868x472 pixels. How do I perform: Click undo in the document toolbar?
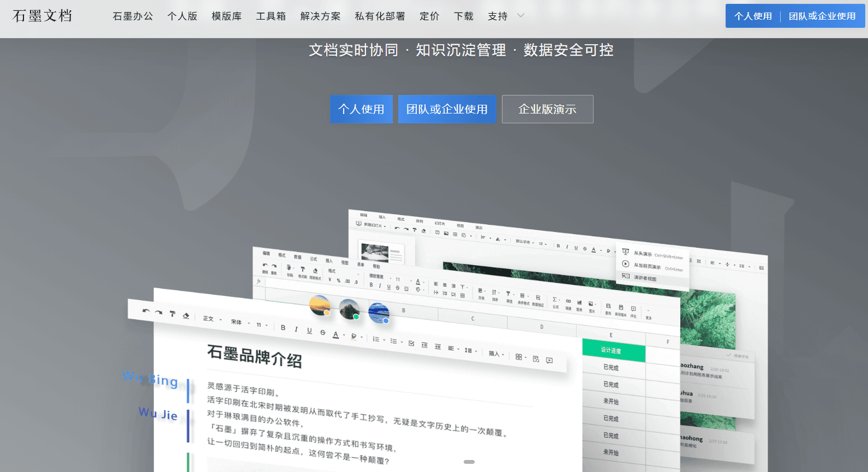(x=146, y=311)
